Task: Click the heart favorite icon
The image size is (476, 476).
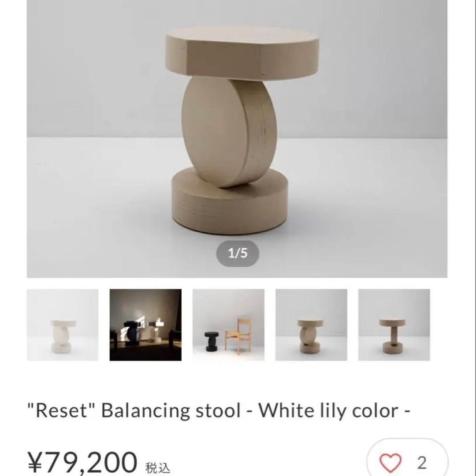Action: coord(390,462)
